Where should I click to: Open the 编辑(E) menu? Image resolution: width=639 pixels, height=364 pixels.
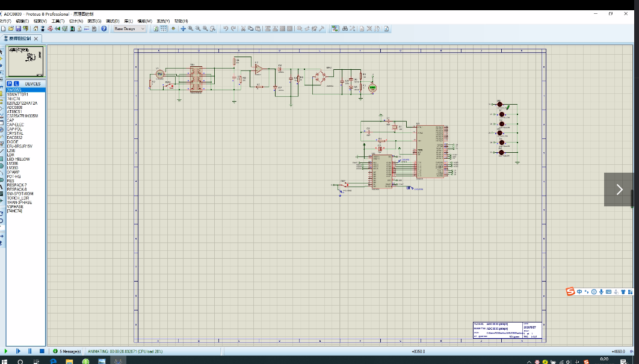coord(22,21)
